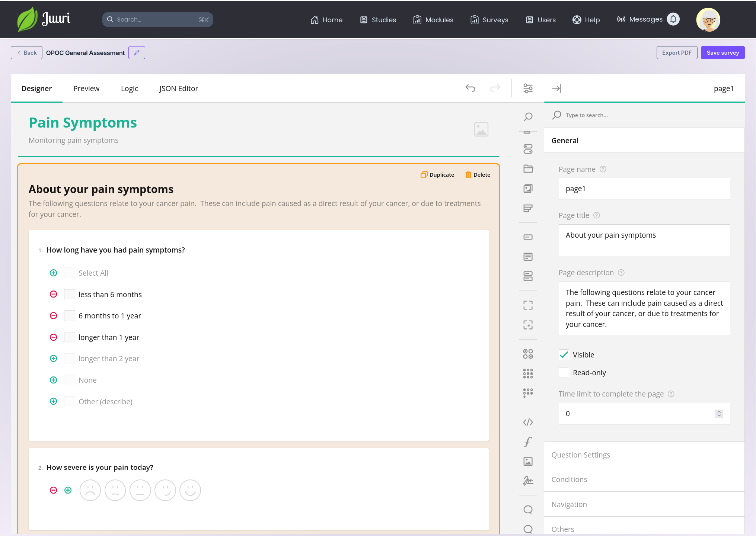Viewport: 756px width, 536px height.
Task: Switch to the Preview tab
Action: (86, 89)
